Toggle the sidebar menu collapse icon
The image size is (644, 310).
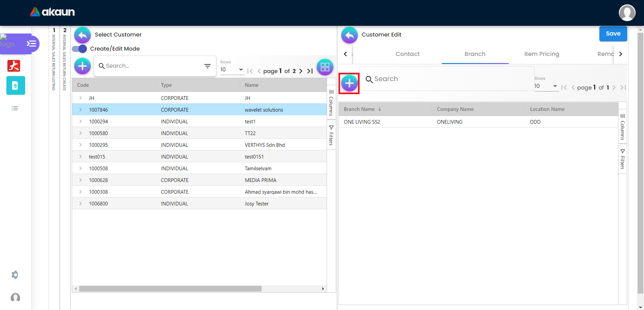pyautogui.click(x=31, y=44)
